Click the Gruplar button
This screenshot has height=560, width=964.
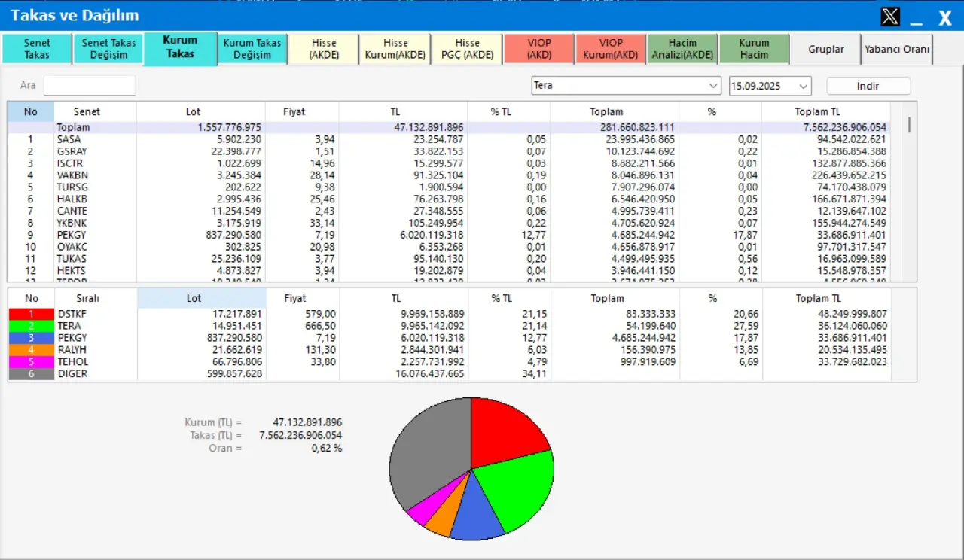(826, 49)
